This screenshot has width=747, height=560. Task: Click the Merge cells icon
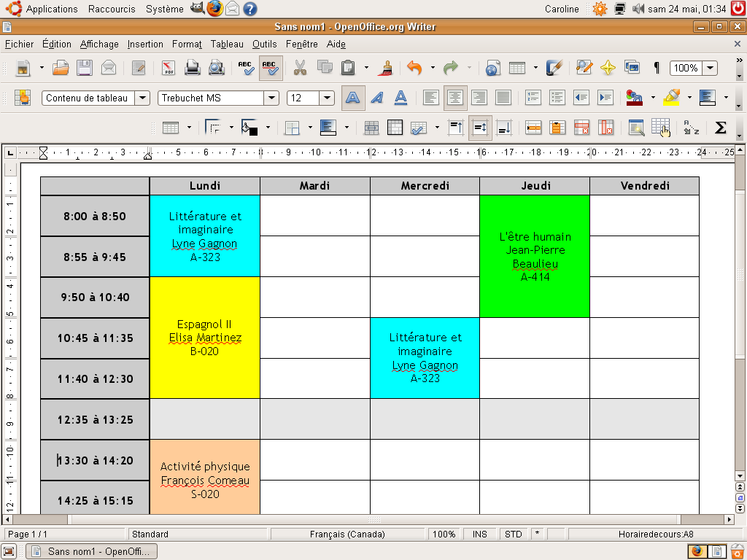pos(371,128)
